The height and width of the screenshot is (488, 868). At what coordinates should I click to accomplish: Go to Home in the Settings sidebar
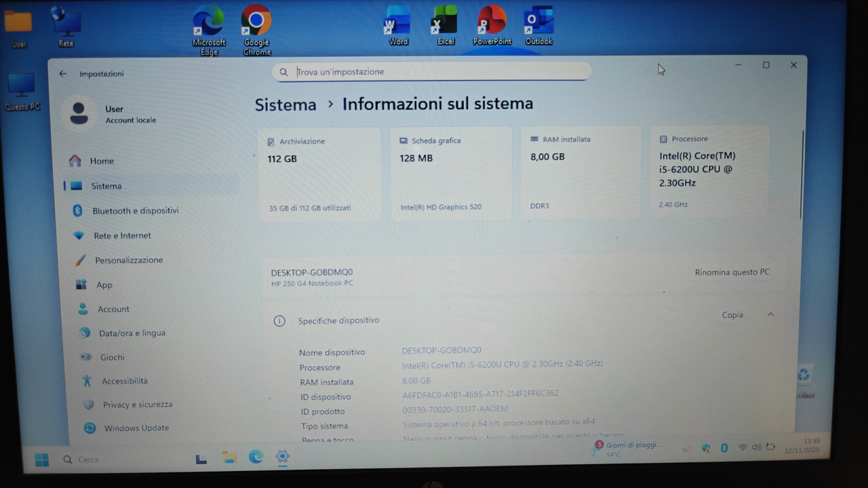pyautogui.click(x=102, y=161)
